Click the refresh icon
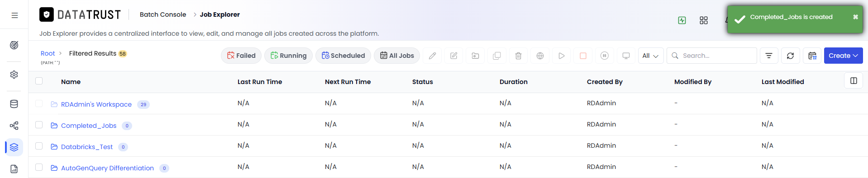Screen dimensions: 868x178 coord(790,56)
